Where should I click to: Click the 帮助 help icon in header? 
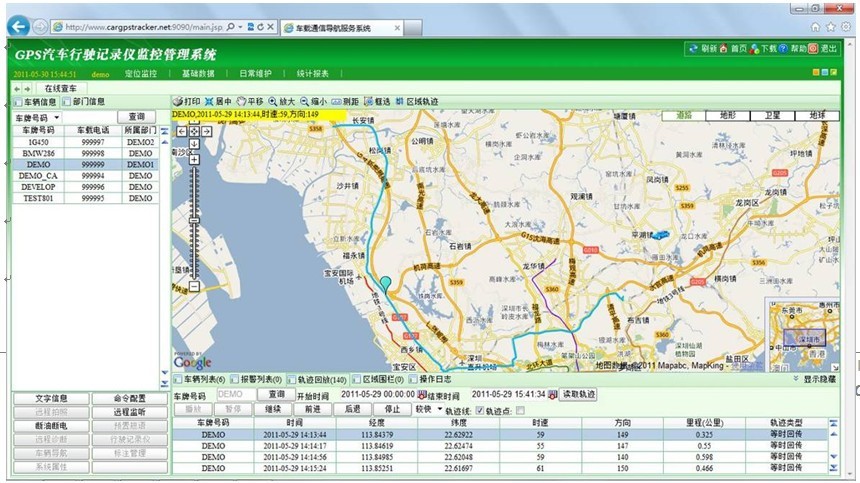click(x=783, y=49)
